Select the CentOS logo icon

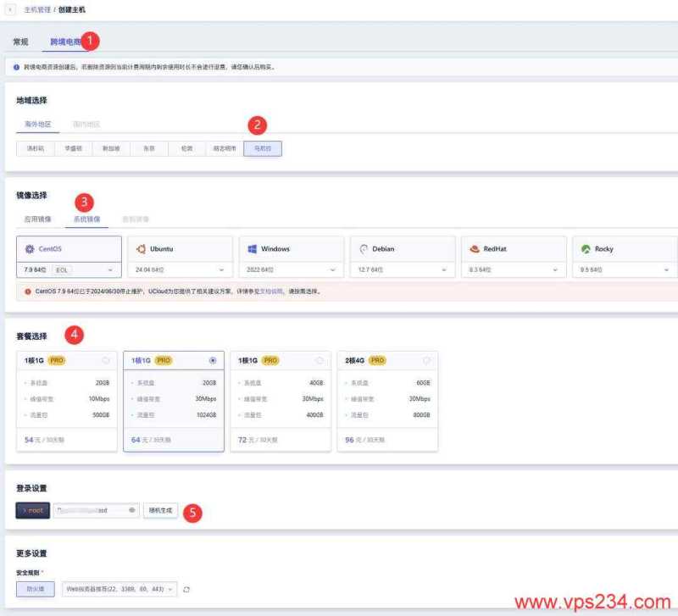(30, 249)
